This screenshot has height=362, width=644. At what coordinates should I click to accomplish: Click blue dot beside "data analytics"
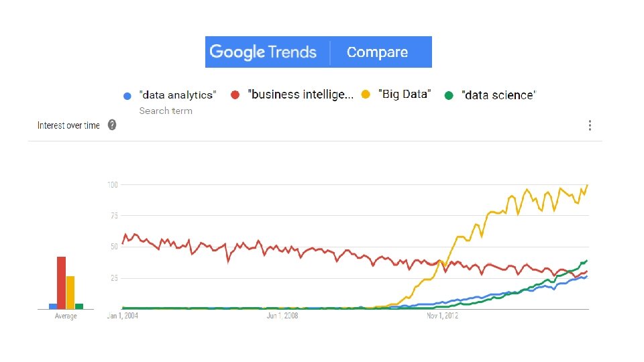(127, 96)
